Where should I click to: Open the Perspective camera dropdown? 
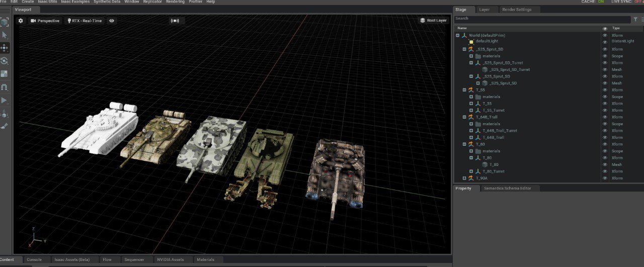coord(44,21)
